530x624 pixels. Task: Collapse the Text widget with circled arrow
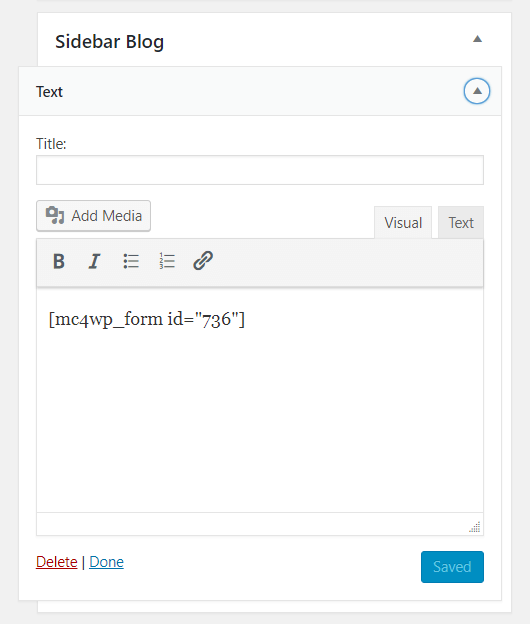477,91
